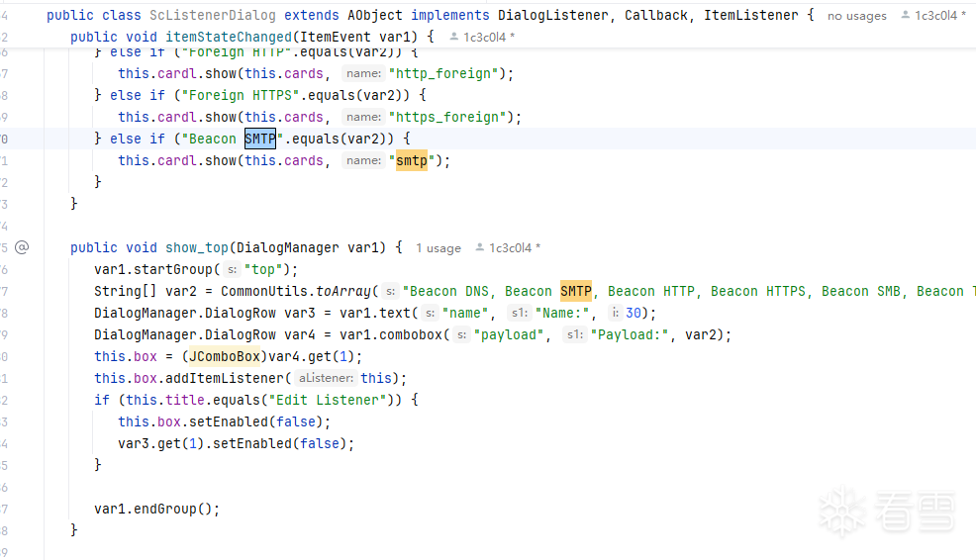This screenshot has height=560, width=976.
Task: Click DialogListener in the implements list
Action: point(552,15)
